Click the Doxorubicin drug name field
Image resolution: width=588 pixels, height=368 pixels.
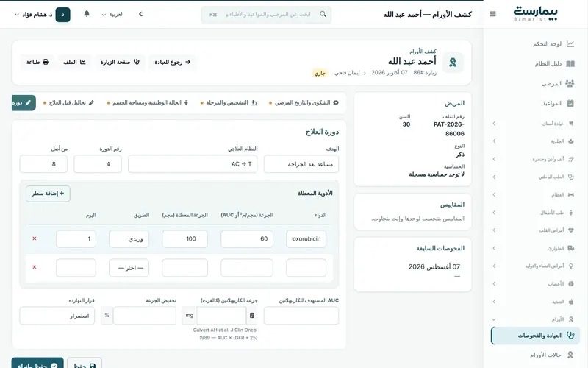coord(306,238)
